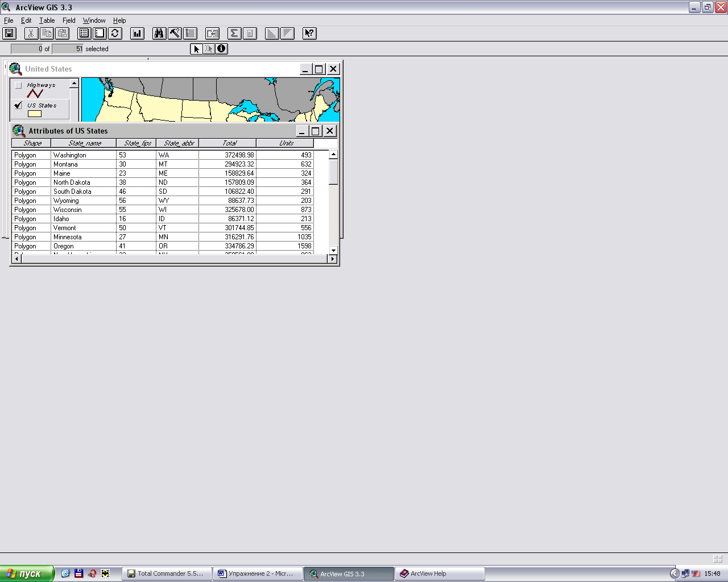Open the Windows Start button пуск
The width and height of the screenshot is (728, 582).
[x=27, y=573]
